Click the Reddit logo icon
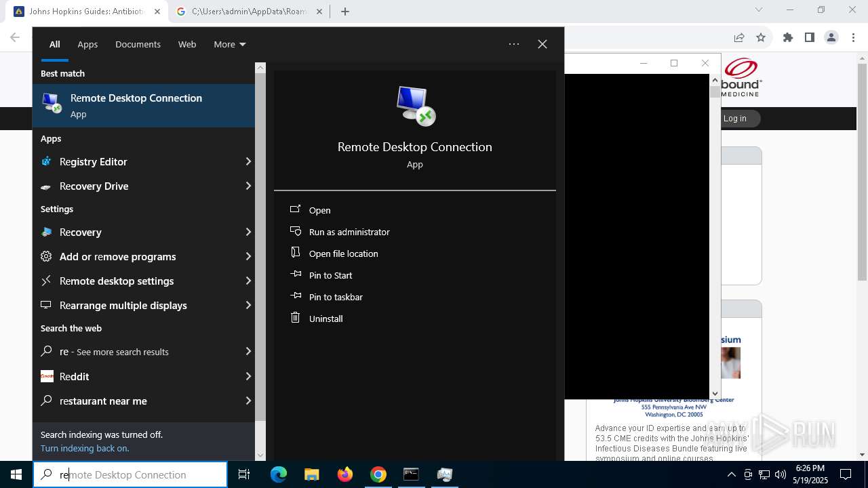Screen dimensions: 868x488 pyautogui.click(x=47, y=376)
